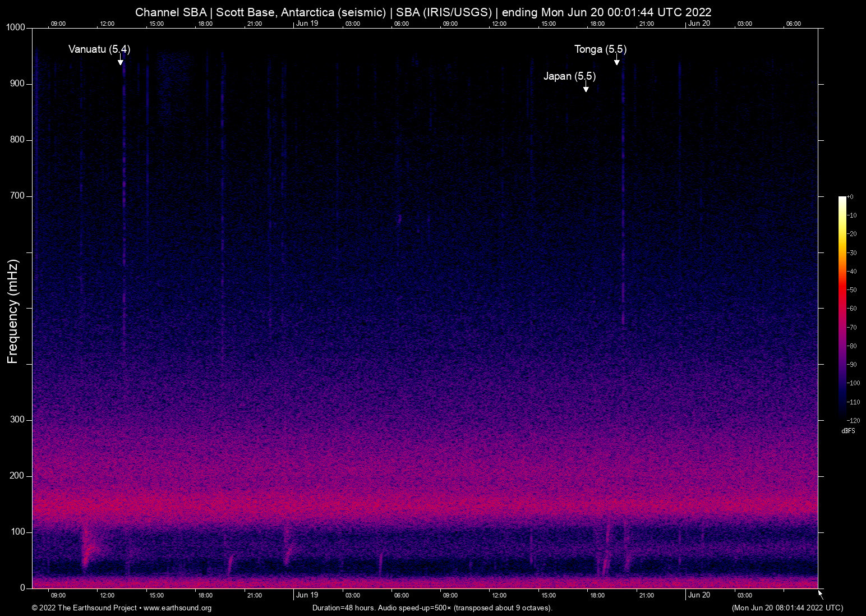Screen dimensions: 866x616
Task: Click the Frequency (mHz) axis label
Action: (13, 311)
